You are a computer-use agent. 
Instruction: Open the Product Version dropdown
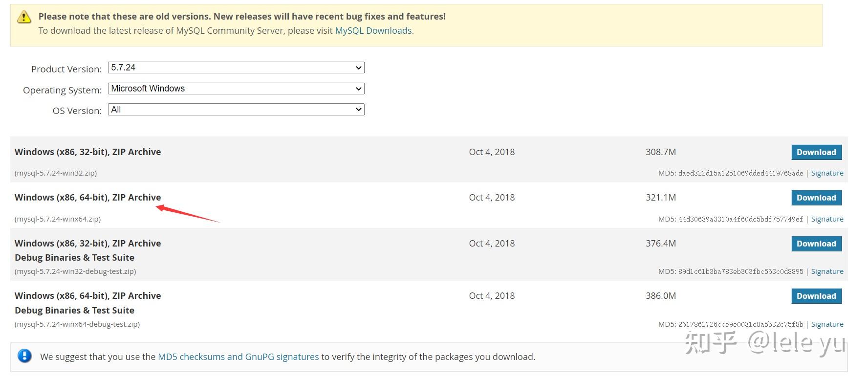(236, 67)
